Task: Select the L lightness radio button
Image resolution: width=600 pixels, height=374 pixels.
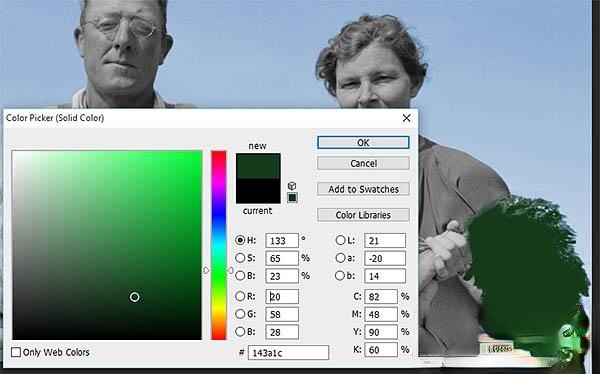Action: 340,240
